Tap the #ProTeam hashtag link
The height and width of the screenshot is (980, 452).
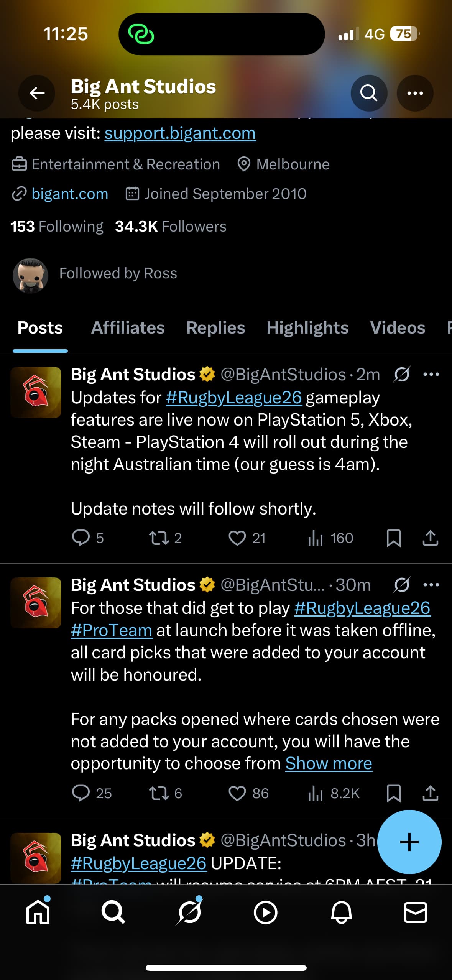pyautogui.click(x=112, y=630)
